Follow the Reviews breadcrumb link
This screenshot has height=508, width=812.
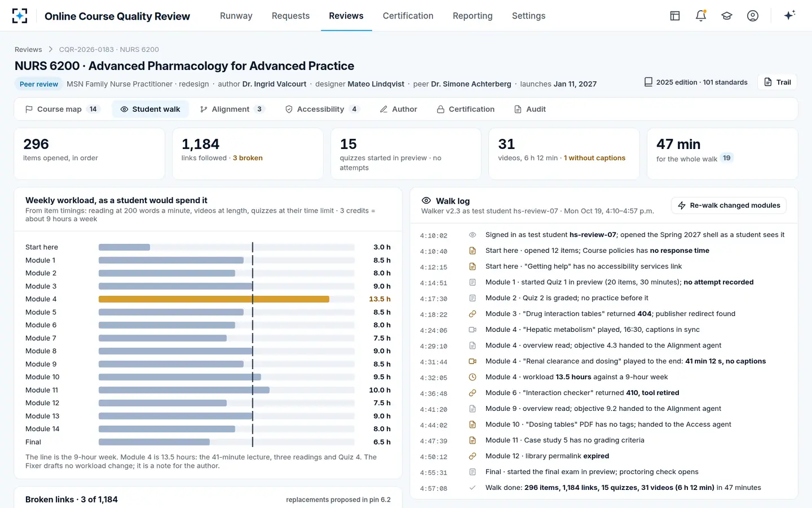point(28,50)
